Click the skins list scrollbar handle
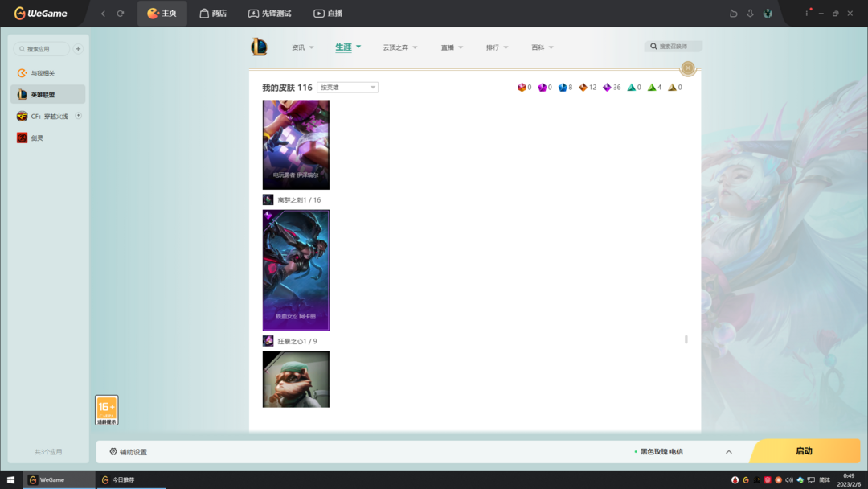The image size is (868, 489). click(x=686, y=339)
